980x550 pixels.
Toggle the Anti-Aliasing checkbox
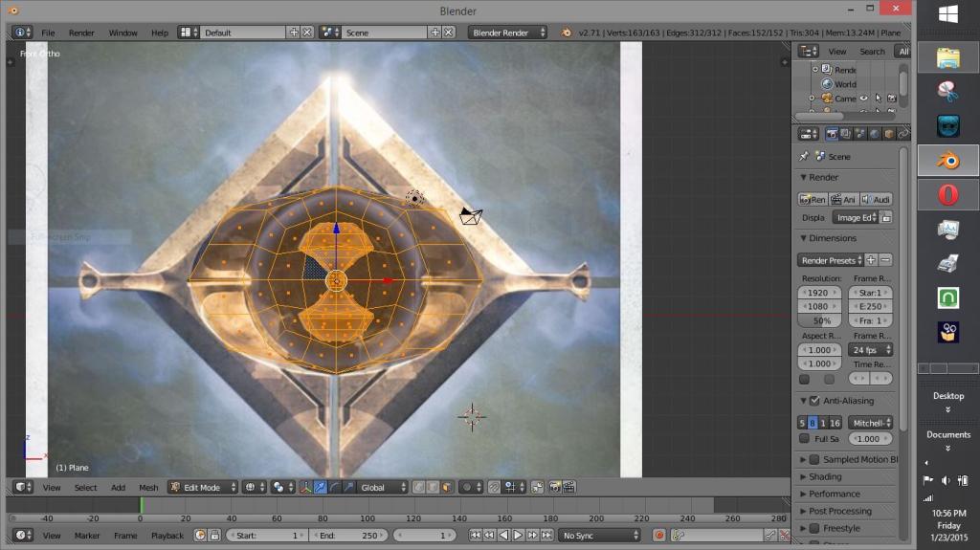pyautogui.click(x=814, y=401)
